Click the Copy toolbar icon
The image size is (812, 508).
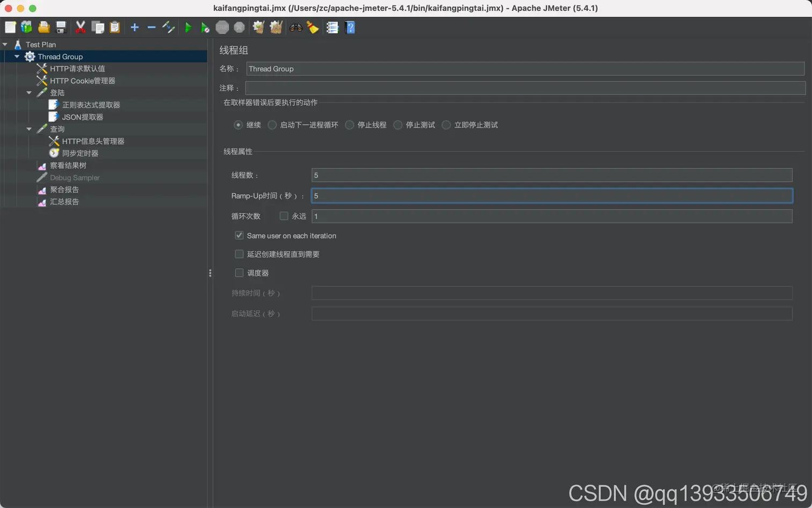coord(98,27)
